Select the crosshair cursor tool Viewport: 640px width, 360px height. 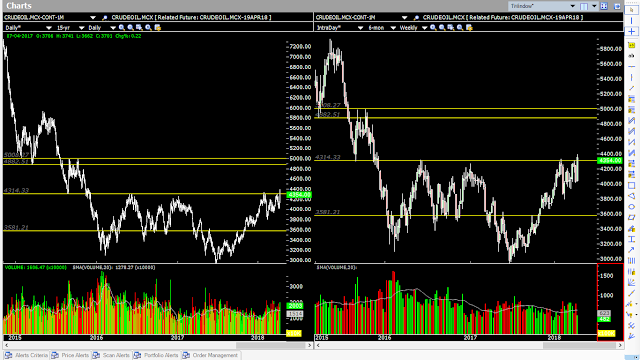click(631, 31)
